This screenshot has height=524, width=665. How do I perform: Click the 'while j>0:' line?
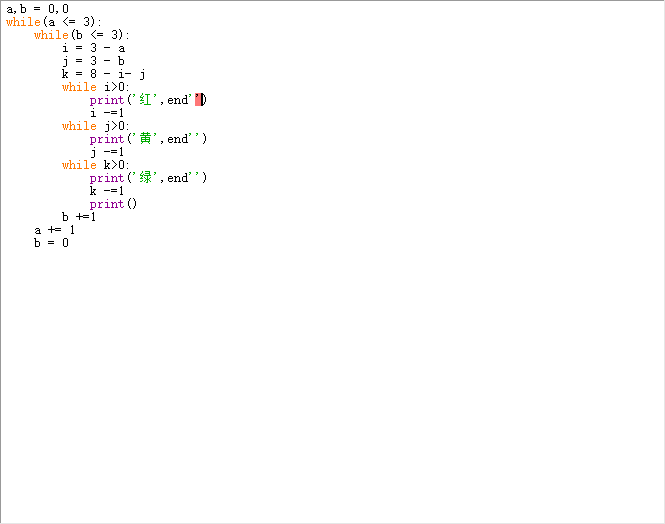pyautogui.click(x=95, y=126)
